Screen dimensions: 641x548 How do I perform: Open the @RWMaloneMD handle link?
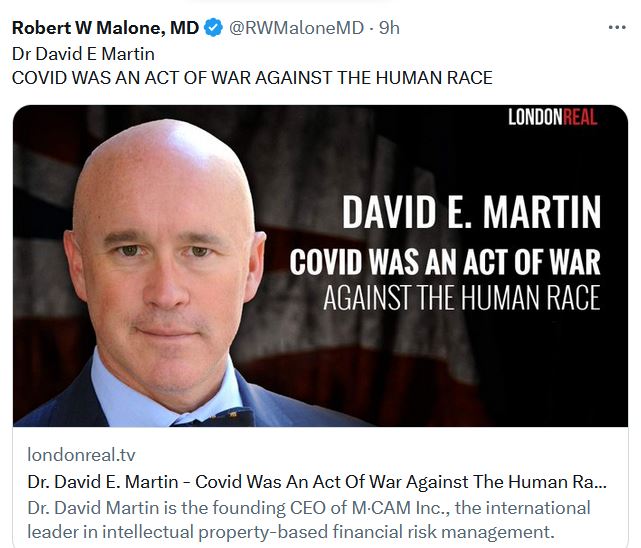[x=296, y=28]
